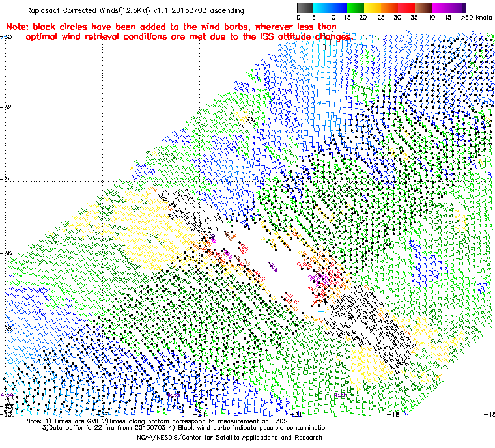The height and width of the screenshot is (448, 495).
Task: Pick the yellow legend color segment
Action: tap(373, 8)
